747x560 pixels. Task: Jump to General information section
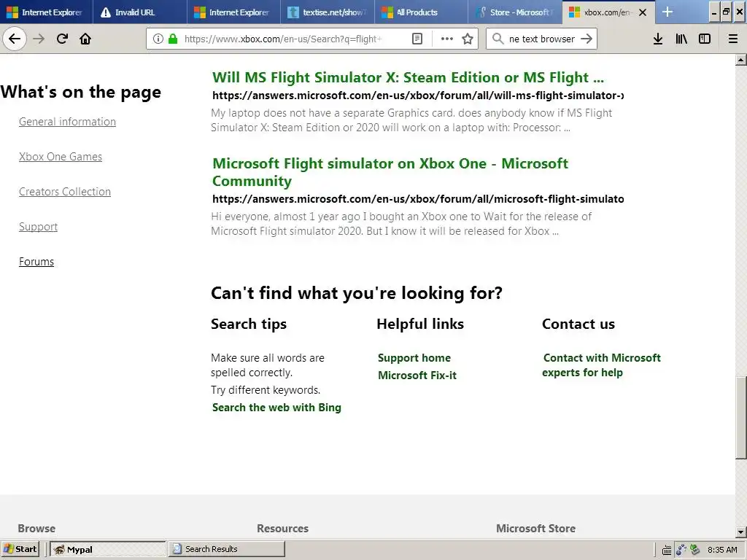(x=67, y=122)
